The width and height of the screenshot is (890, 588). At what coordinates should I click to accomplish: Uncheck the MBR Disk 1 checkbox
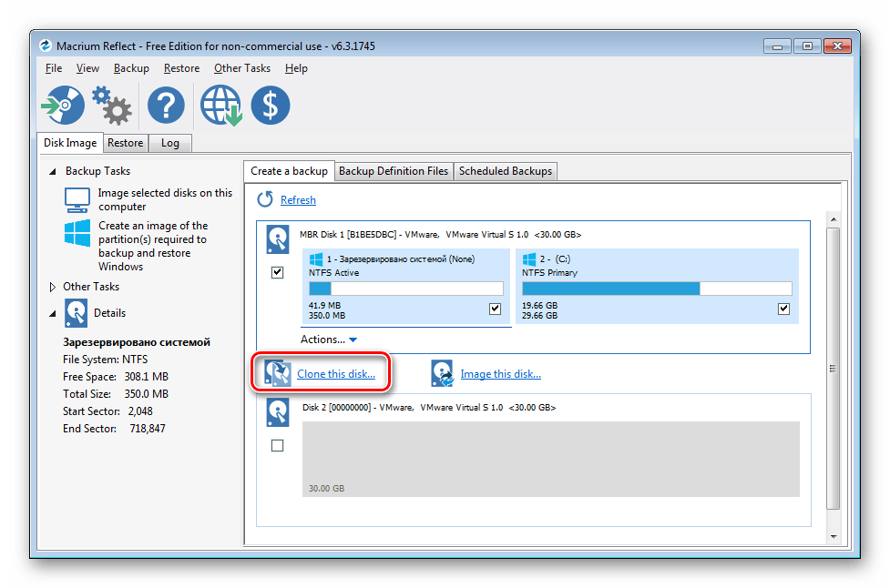278,272
